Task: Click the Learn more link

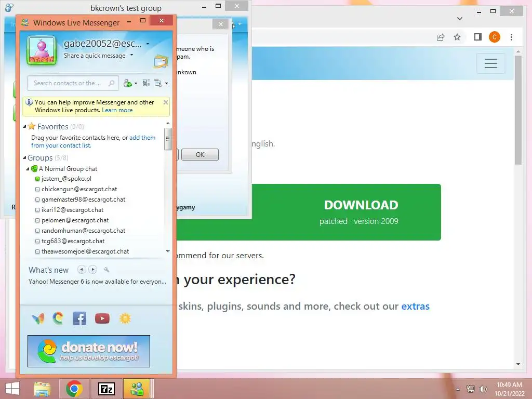Action: [x=117, y=110]
